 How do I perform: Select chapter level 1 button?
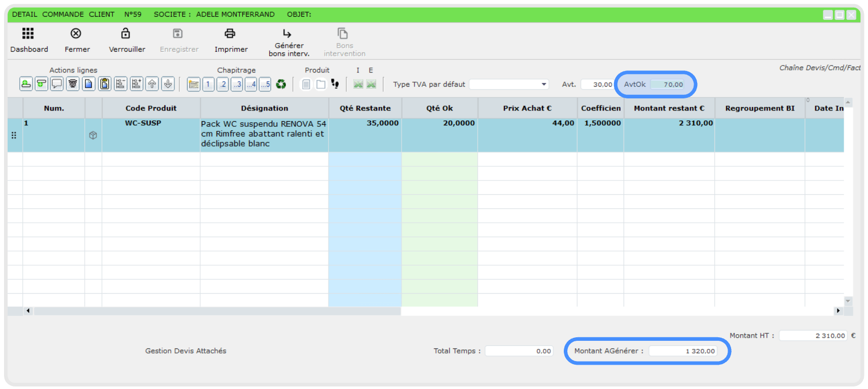208,84
